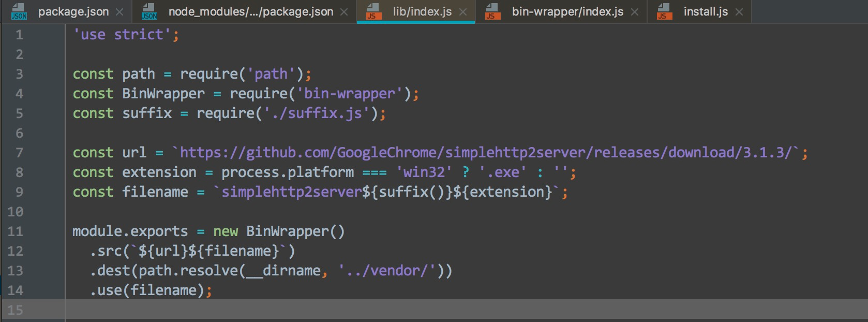Screen dimensions: 868x322
Task: Close the bin-wrapper/index.js tab
Action: (635, 12)
